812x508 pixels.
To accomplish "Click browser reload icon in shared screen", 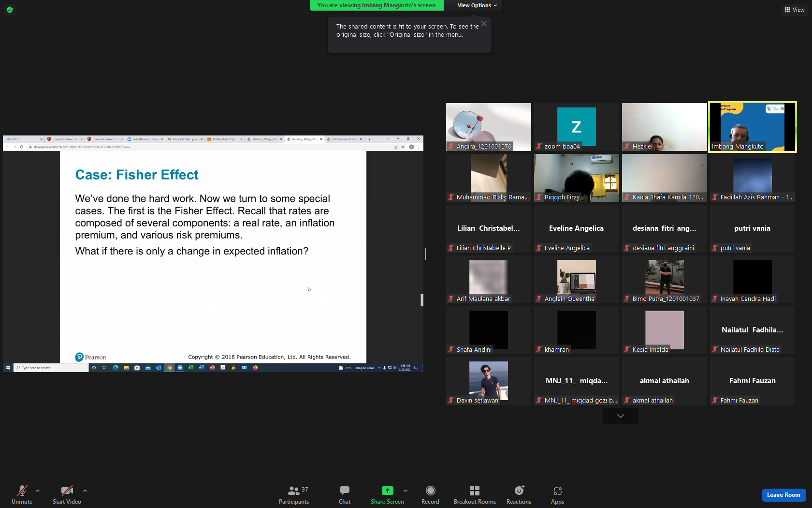I will (22, 147).
